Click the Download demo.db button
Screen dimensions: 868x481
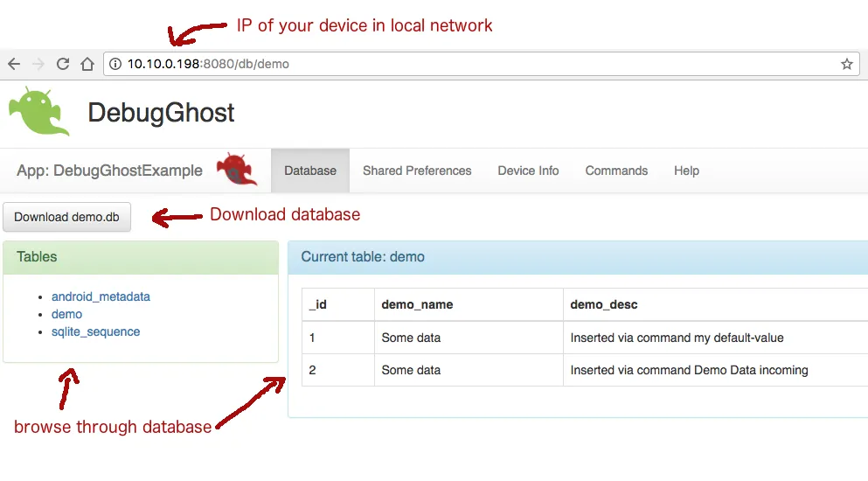click(x=67, y=217)
